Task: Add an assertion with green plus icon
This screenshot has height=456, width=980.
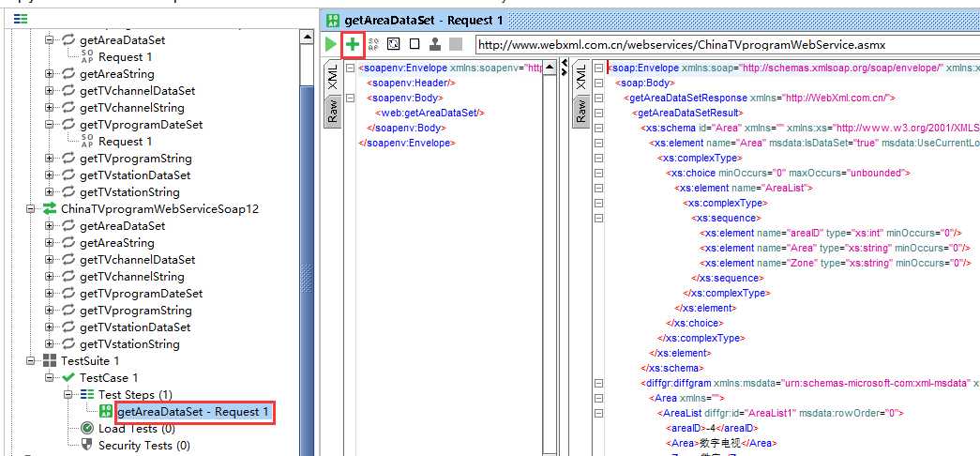Action: [353, 44]
